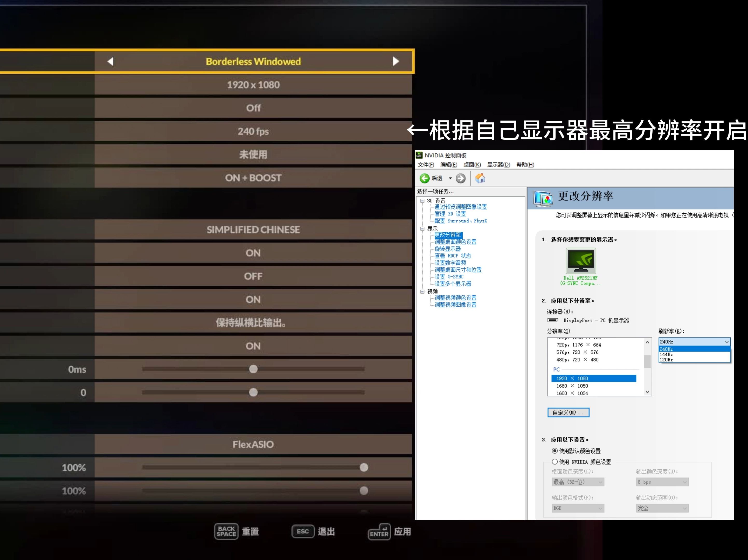Click the green Back arrow icon

tap(424, 178)
